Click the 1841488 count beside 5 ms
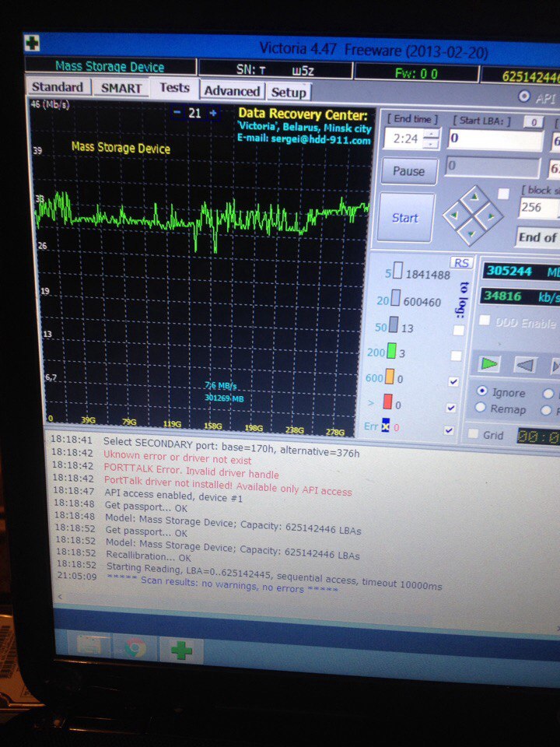The image size is (560, 747). pyautogui.click(x=428, y=275)
